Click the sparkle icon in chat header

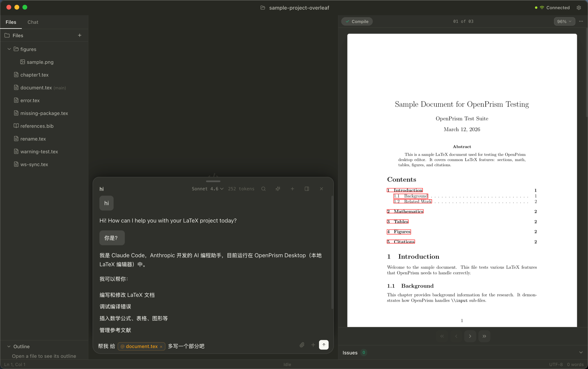278,189
